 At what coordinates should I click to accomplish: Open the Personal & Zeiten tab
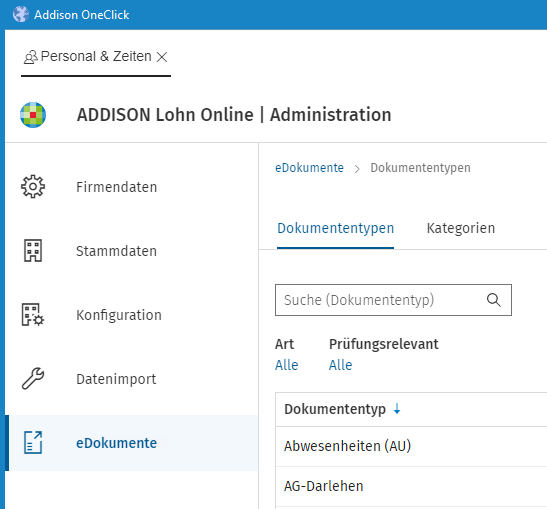(x=96, y=57)
